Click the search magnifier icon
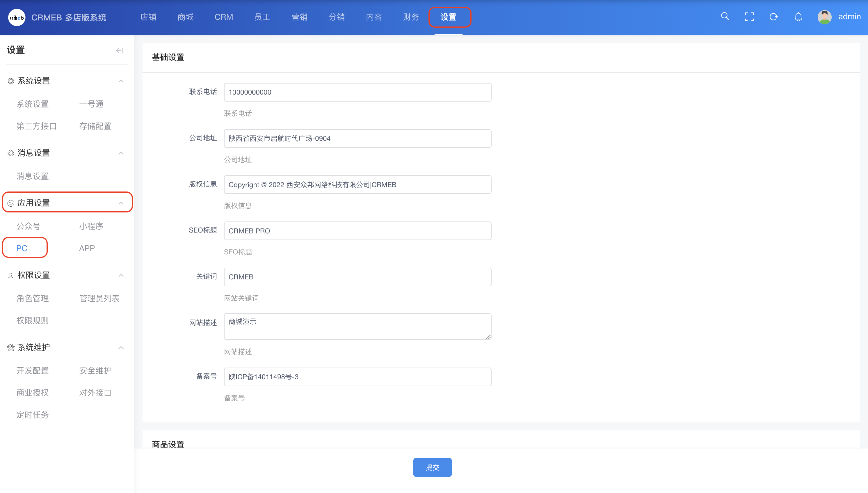The width and height of the screenshot is (868, 493). (725, 17)
